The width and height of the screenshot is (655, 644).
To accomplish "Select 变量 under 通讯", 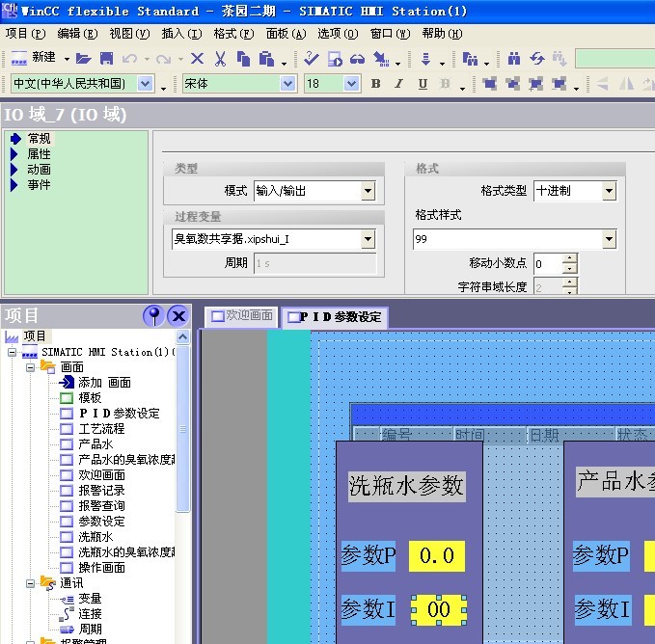I will click(x=90, y=599).
